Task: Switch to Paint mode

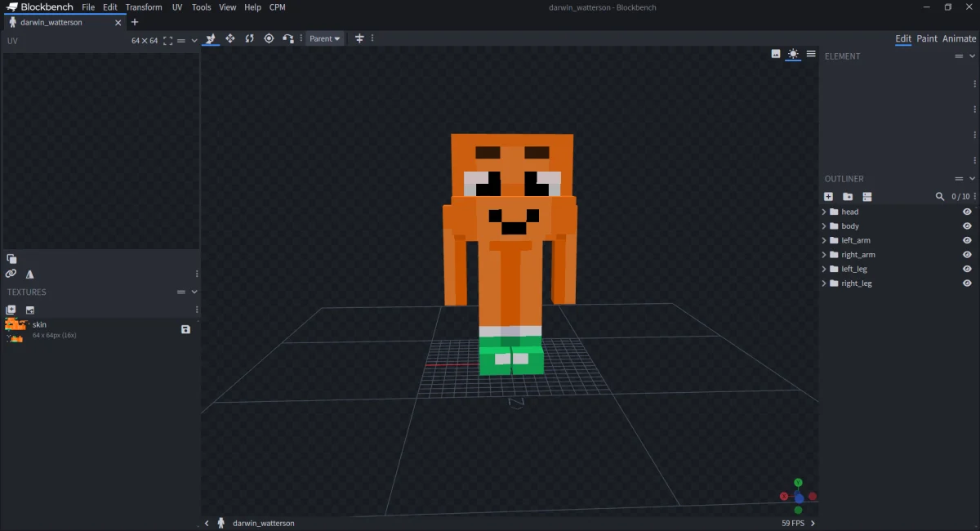Action: pyautogui.click(x=927, y=38)
